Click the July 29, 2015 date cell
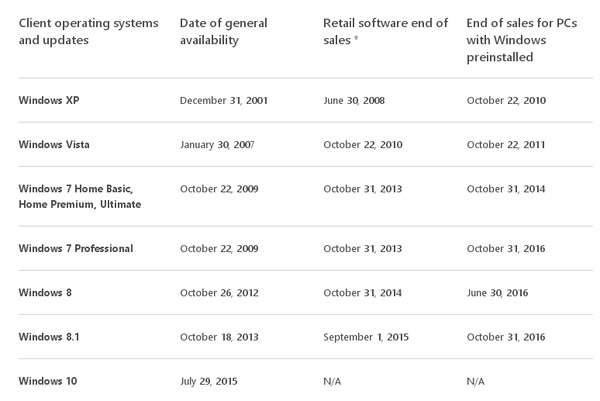Image resolution: width=600 pixels, height=401 pixels. [x=209, y=381]
